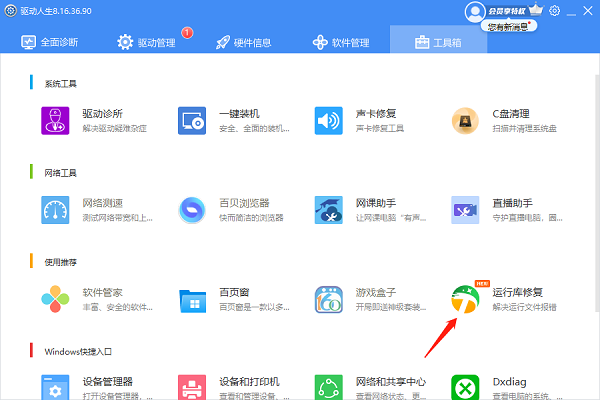
Task: Open 设备和打印机 printer icon
Action: click(x=192, y=387)
